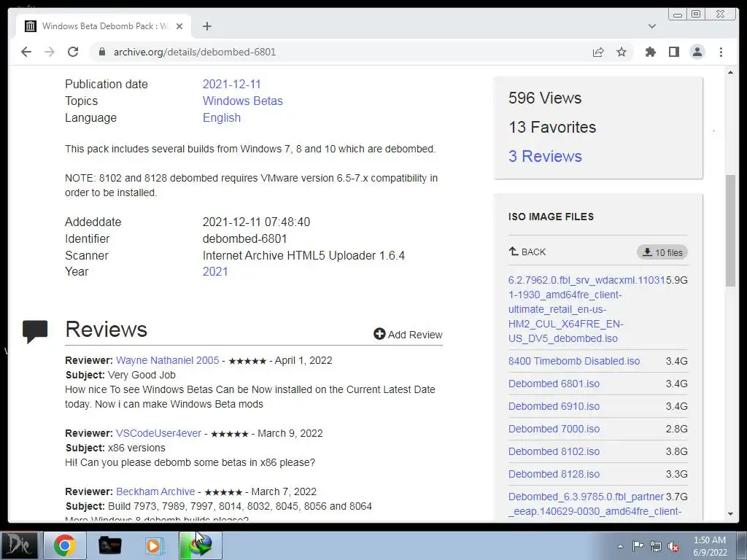Click the page scroll down arrow
Viewport: 747px width, 560px height.
(730, 514)
